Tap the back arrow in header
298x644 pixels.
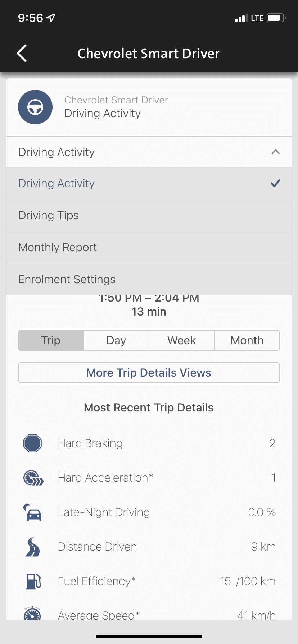point(22,54)
